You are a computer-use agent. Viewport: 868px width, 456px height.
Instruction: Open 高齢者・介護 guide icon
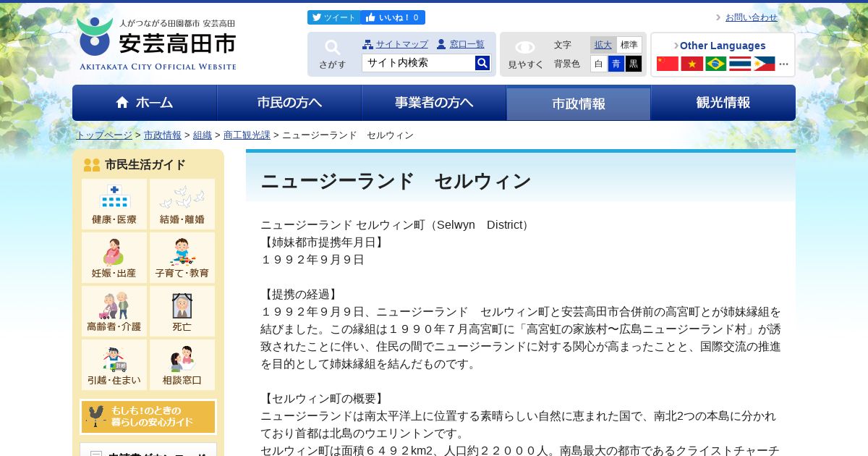[x=114, y=311]
